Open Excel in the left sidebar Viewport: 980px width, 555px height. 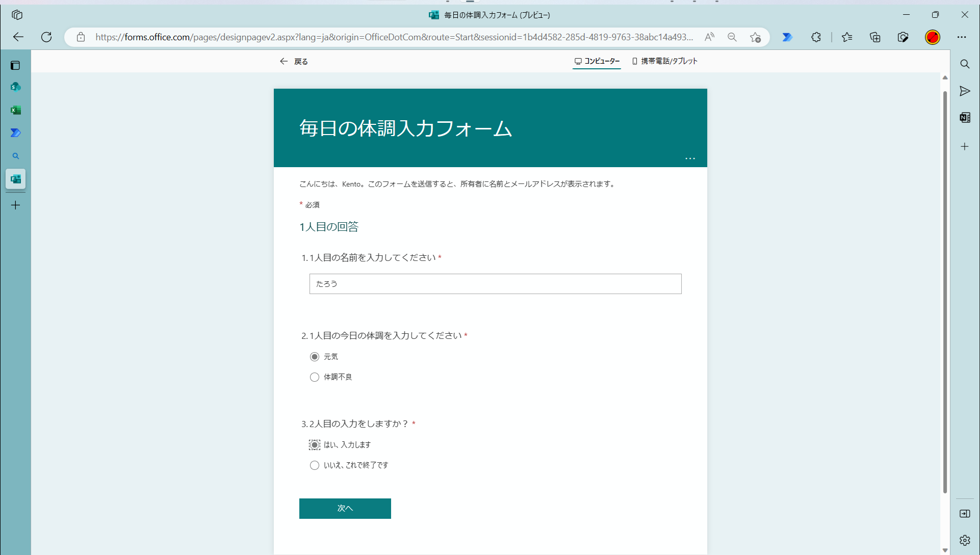[16, 110]
